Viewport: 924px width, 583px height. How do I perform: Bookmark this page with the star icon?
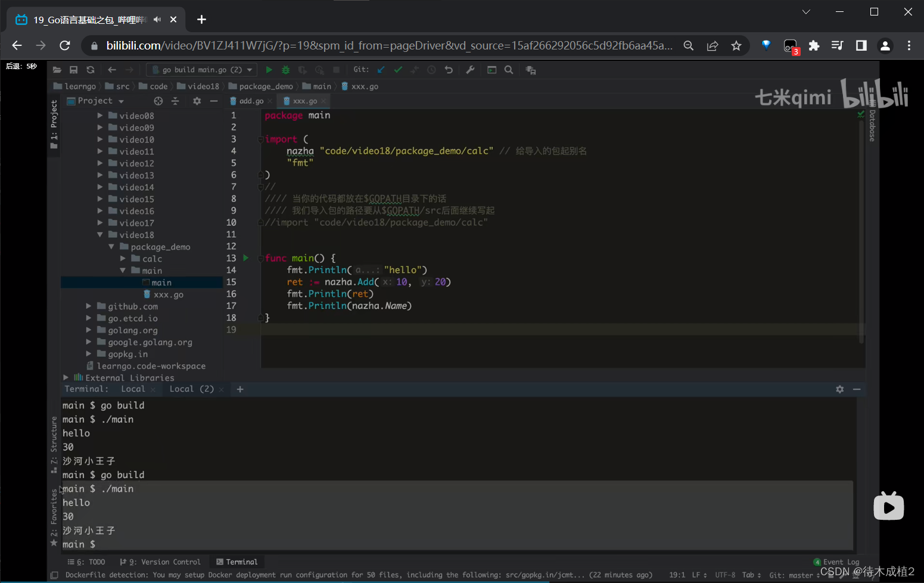click(x=736, y=46)
